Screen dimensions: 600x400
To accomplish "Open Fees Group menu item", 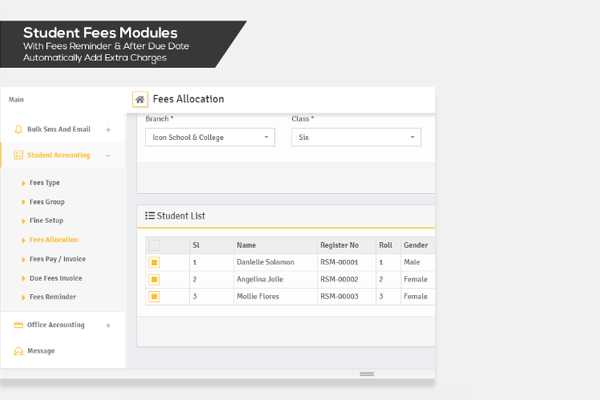I will 46,202.
